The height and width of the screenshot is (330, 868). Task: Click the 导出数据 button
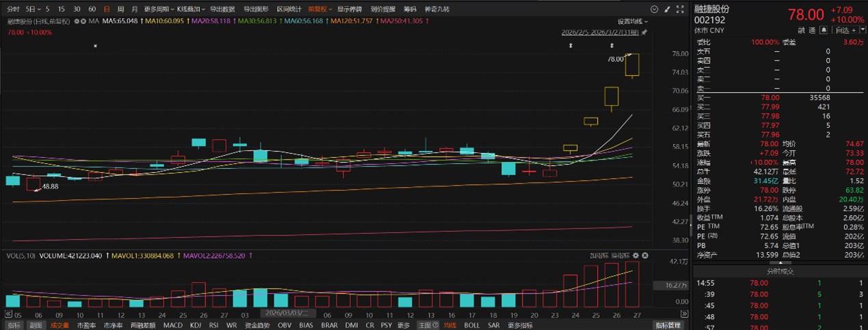coord(222,10)
